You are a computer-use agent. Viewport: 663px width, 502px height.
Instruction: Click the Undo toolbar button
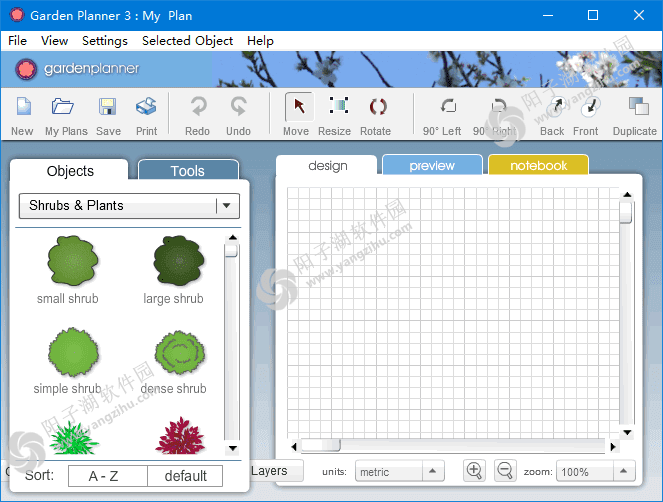(x=238, y=115)
